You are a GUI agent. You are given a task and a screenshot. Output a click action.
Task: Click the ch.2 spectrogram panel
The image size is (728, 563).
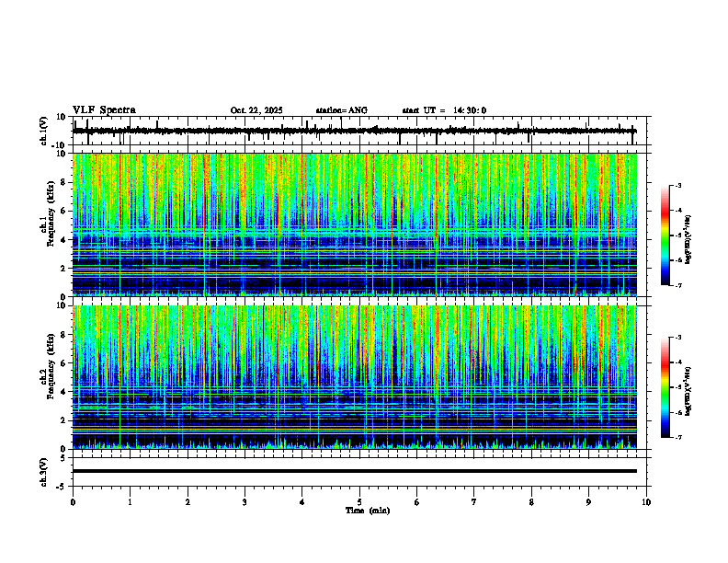[355, 377]
